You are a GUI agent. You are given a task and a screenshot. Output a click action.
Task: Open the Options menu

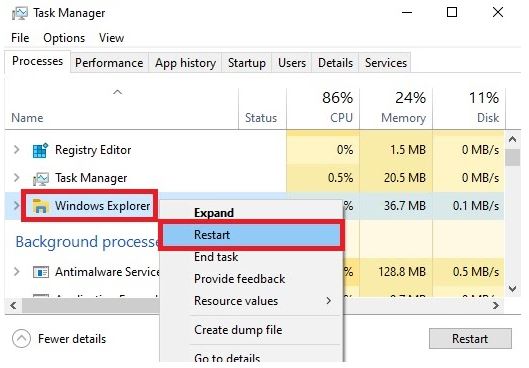point(64,38)
